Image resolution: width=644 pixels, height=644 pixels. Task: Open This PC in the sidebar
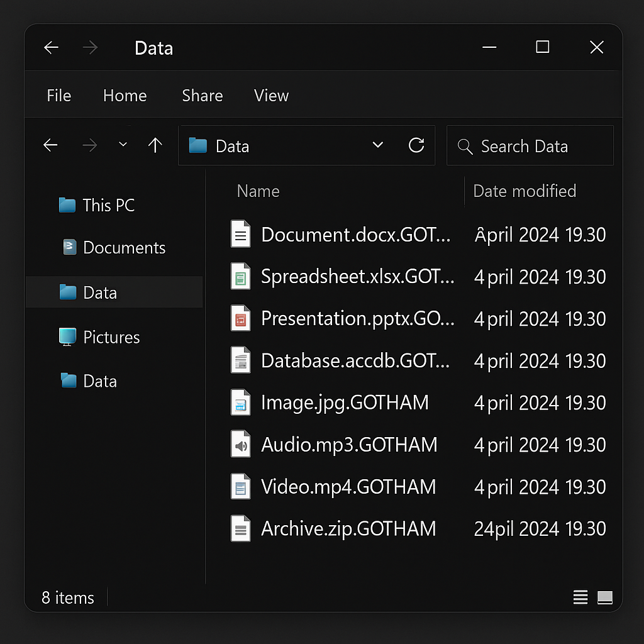[x=108, y=205]
